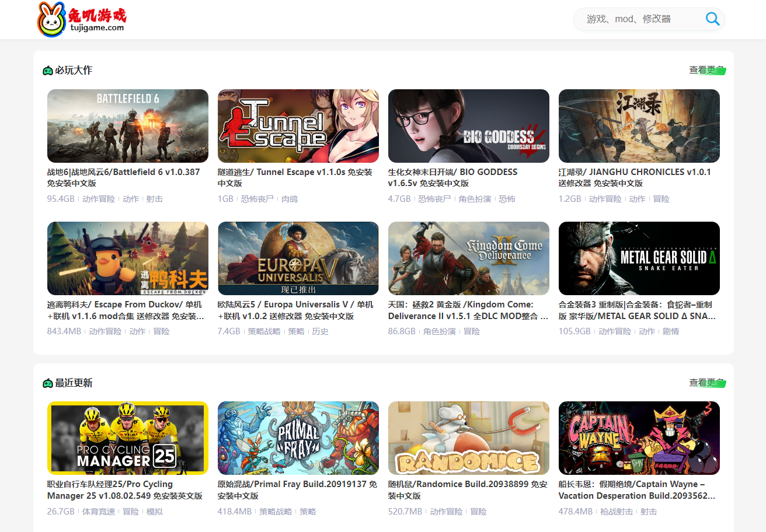766x532 pixels.
Task: Open the Captain Wayne title link
Action: (637, 490)
